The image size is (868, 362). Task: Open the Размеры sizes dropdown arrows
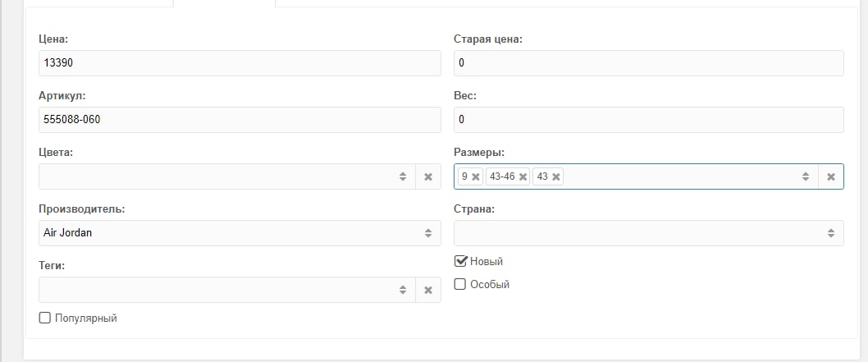click(x=805, y=176)
